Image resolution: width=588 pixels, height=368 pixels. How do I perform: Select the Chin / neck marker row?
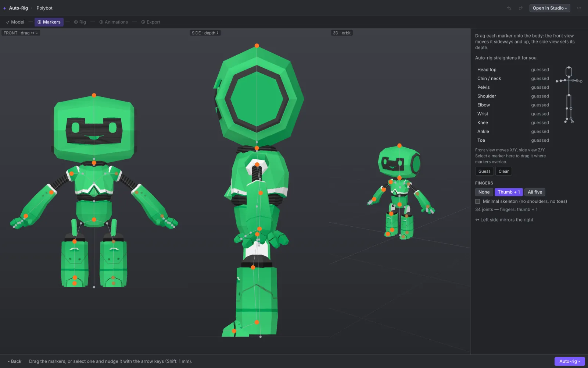tap(513, 78)
